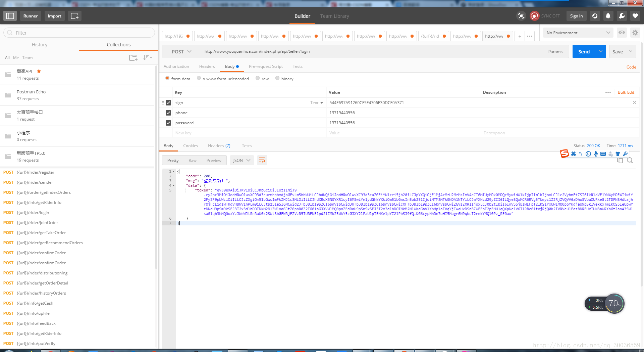Click the blue Send button
Viewport: 644px width, 352px height.
(584, 51)
